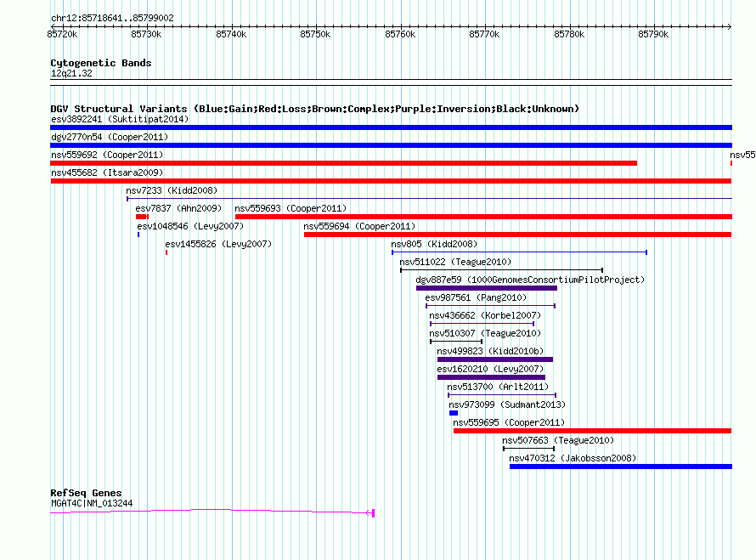Click the magenta MGAT4C exon block
756x560 pixels.
[374, 512]
